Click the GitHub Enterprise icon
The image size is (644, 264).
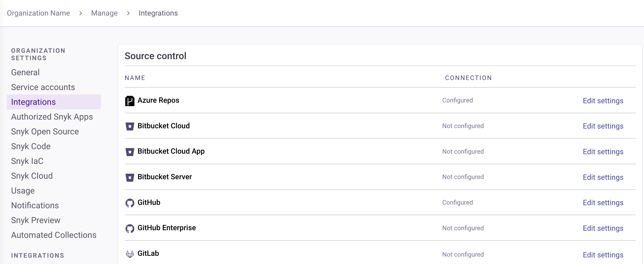tap(130, 228)
